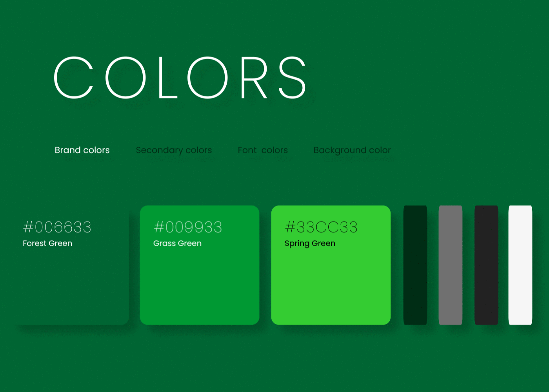549x392 pixels.
Task: Select the gray narrow color bar
Action: (x=450, y=265)
